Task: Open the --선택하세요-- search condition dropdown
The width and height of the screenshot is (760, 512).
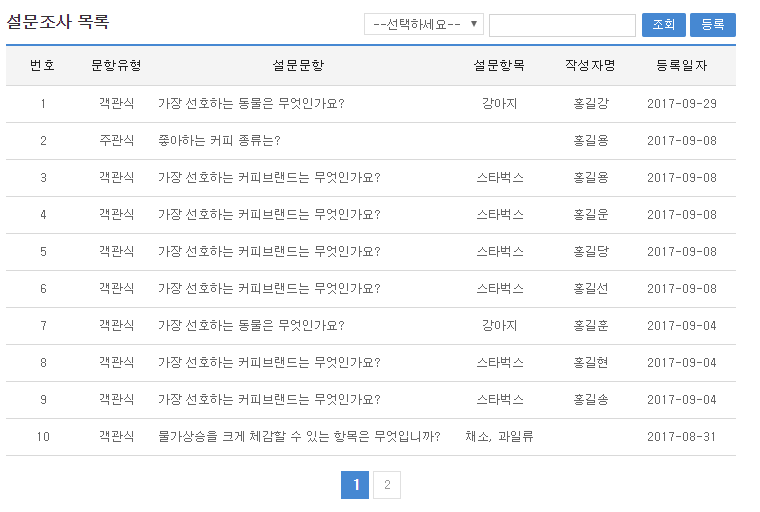Action: (x=424, y=25)
